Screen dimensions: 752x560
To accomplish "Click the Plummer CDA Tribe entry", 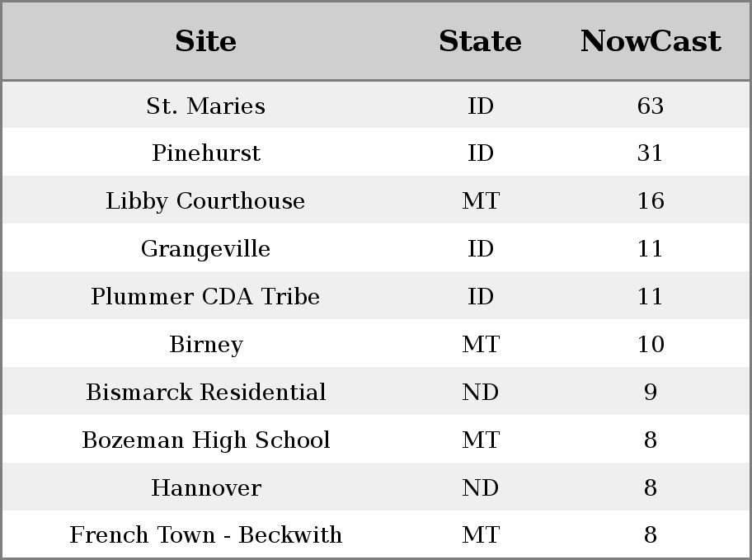I will point(206,296).
